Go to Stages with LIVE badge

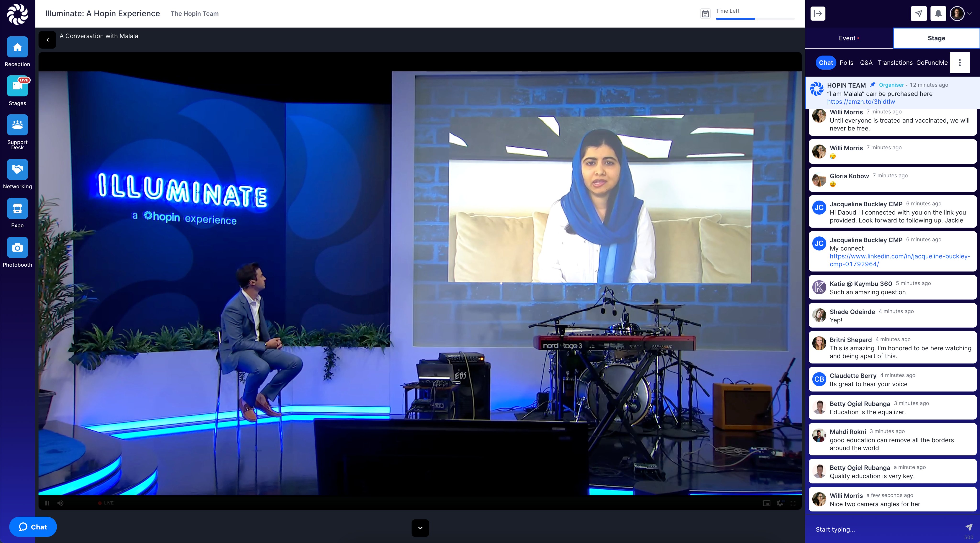17,86
